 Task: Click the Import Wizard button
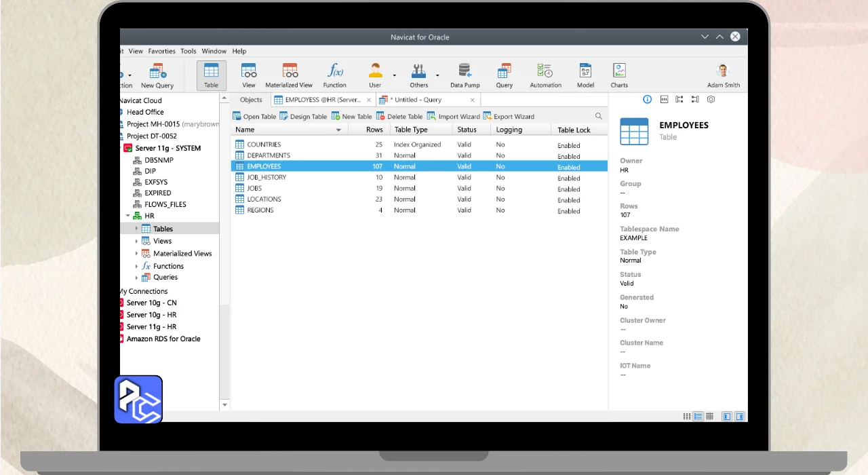click(453, 116)
